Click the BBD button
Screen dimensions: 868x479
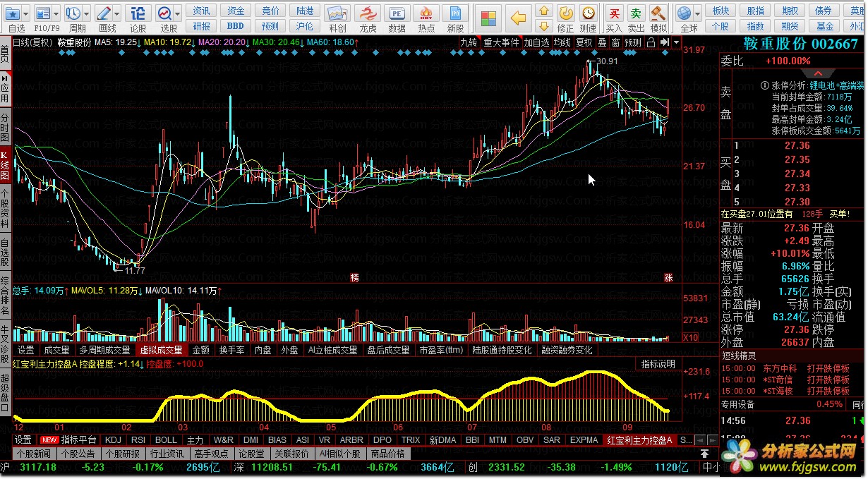pyautogui.click(x=235, y=26)
